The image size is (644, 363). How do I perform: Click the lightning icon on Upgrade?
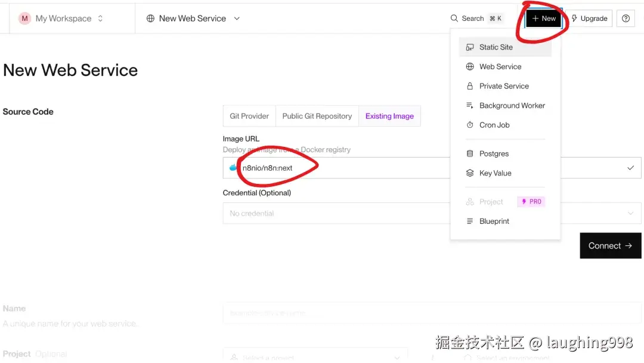pos(574,19)
